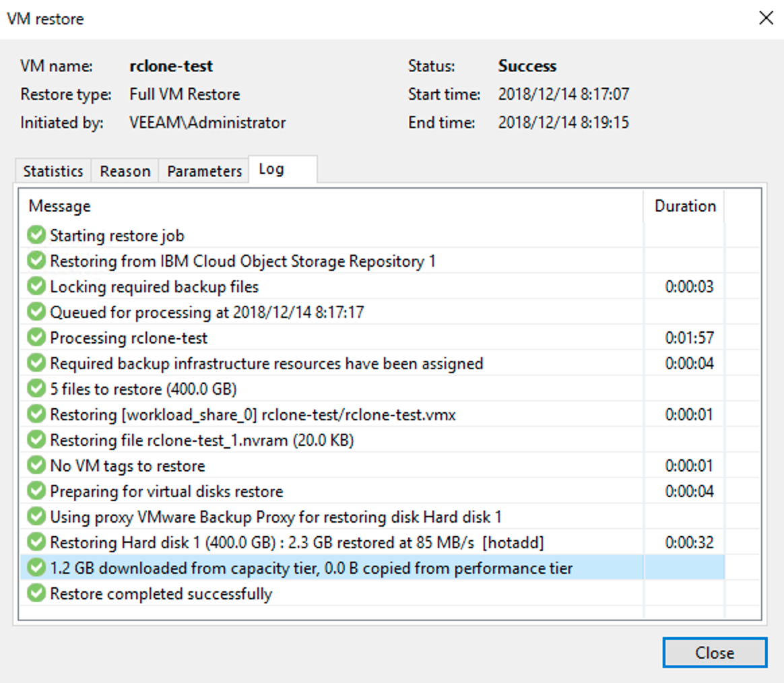Viewport: 784px width, 683px height.
Task: Click the Restore type value Full VM Restore
Action: [185, 94]
